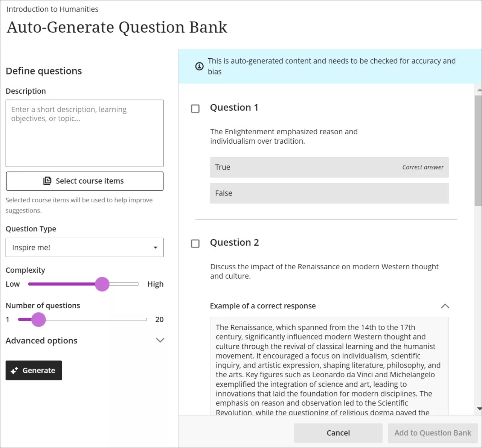Click the Select course items button
Viewport: 482px width, 448px height.
pos(84,181)
